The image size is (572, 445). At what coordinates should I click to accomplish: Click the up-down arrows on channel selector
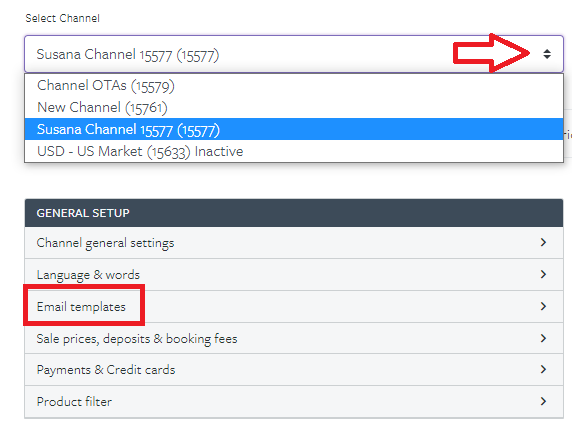[546, 54]
